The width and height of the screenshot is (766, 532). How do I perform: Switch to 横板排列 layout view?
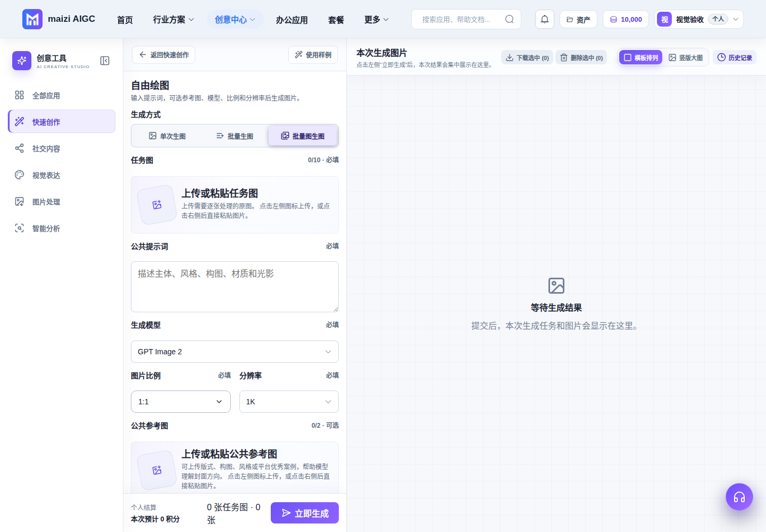click(x=640, y=57)
